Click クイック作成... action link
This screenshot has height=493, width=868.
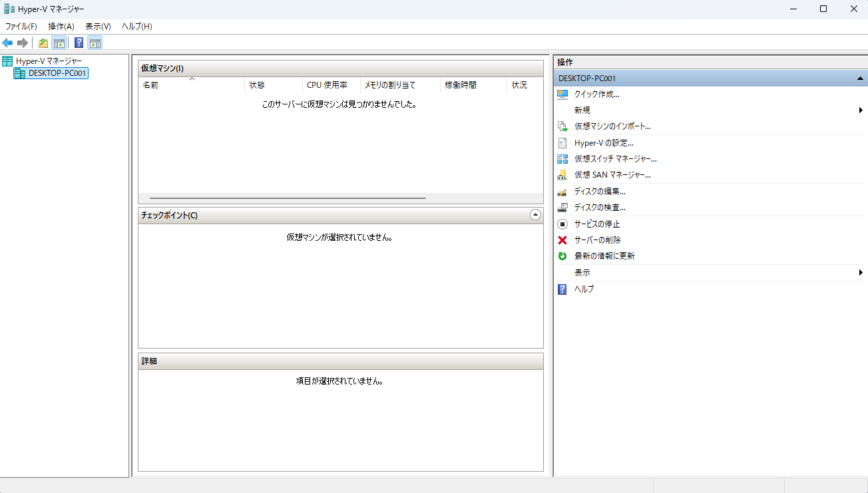(x=597, y=94)
